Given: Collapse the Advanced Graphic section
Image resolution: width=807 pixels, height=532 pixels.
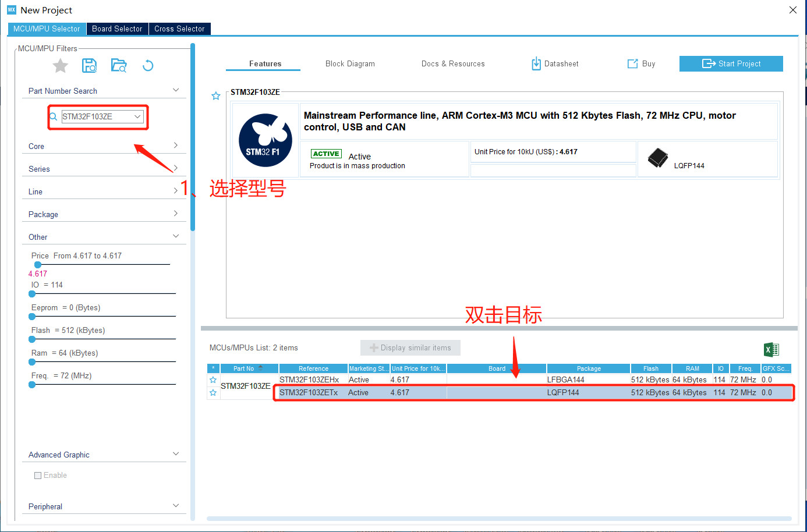Looking at the screenshot, I should [176, 454].
